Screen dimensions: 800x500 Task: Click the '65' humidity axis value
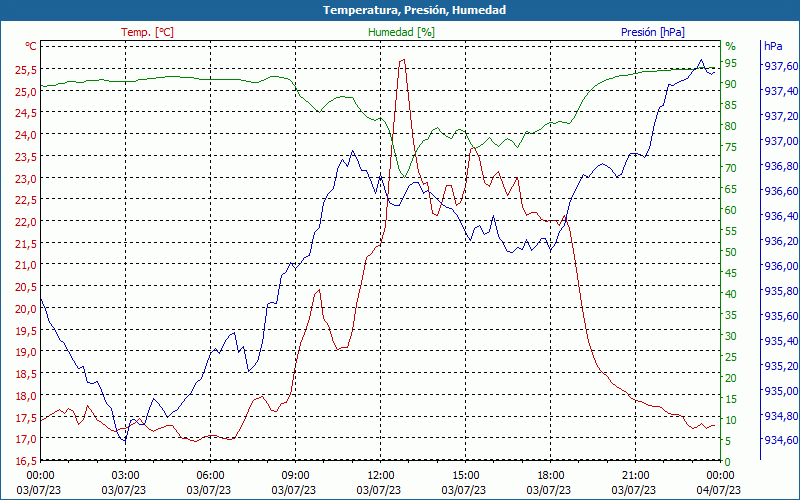tap(731, 189)
